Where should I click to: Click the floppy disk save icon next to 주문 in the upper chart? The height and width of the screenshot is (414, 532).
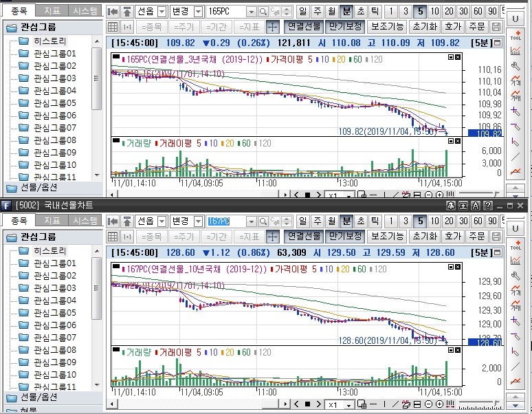(x=497, y=27)
